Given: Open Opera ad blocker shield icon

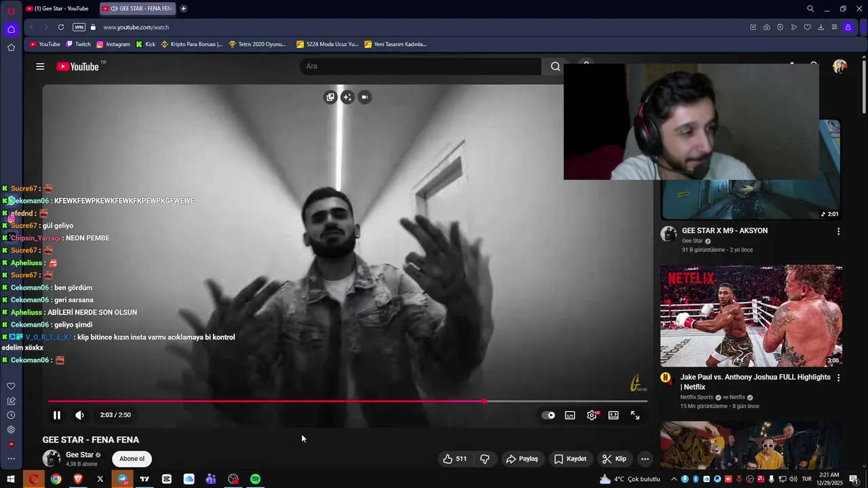Looking at the screenshot, I should point(780,27).
